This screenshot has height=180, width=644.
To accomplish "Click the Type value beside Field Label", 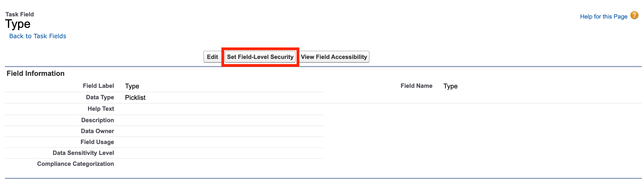I will click(132, 86).
